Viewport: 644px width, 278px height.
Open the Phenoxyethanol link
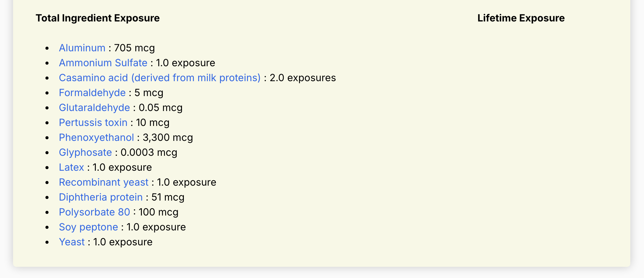pos(96,137)
